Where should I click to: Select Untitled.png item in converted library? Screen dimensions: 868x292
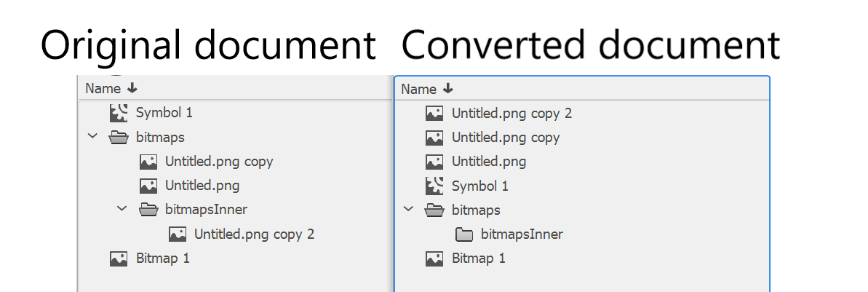point(489,162)
